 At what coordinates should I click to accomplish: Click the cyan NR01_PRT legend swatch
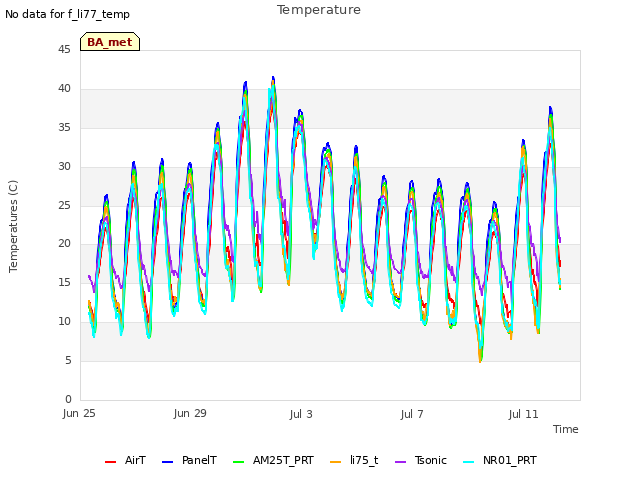click(469, 462)
